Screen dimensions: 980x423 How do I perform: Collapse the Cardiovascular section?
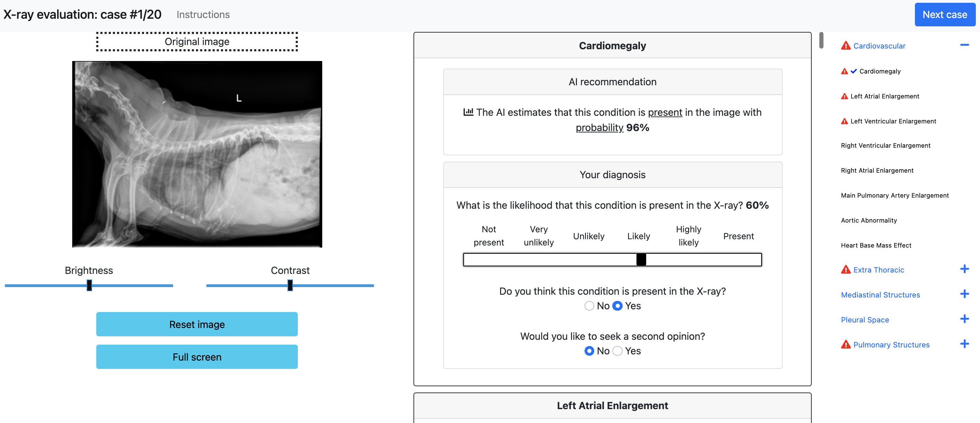coord(964,45)
